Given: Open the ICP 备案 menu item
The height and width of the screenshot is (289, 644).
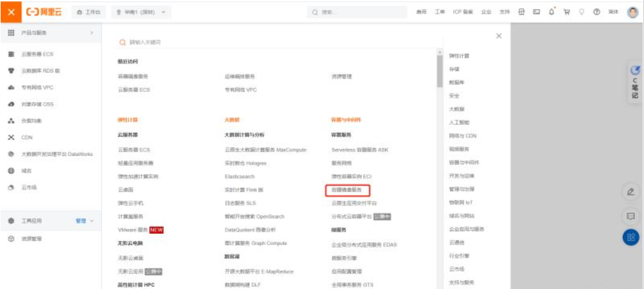Looking at the screenshot, I should click(x=464, y=12).
